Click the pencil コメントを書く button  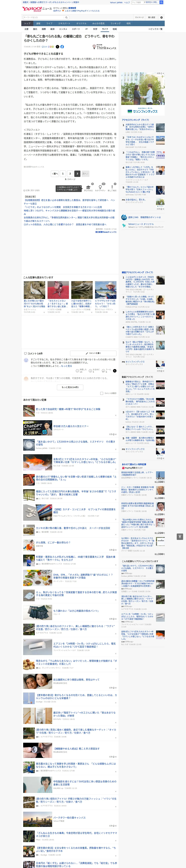tap(93, 353)
